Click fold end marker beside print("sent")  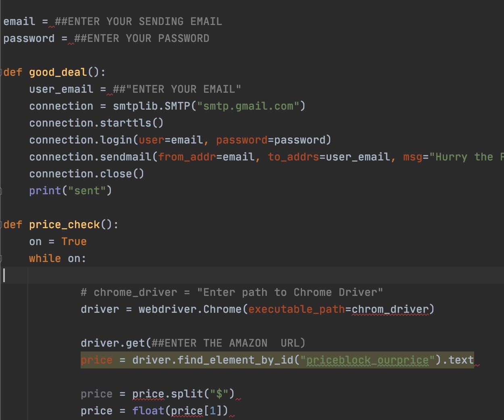click(x=1, y=191)
